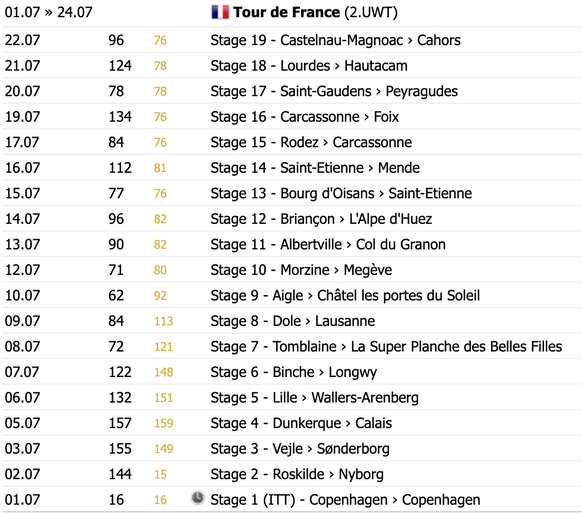Open Stage 1 ITT Copenhagen link
Viewport: 582px width, 513px height.
click(345, 500)
